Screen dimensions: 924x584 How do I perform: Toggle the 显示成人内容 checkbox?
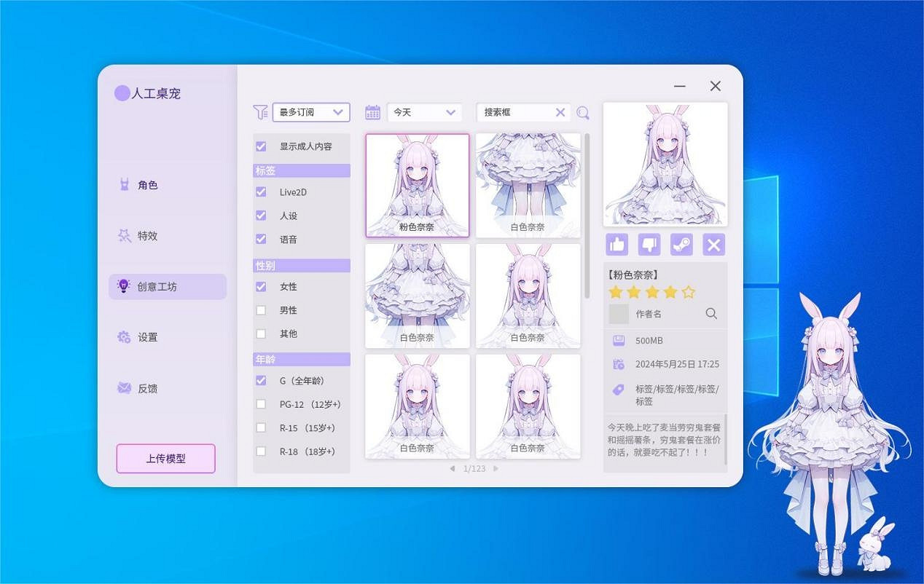261,146
